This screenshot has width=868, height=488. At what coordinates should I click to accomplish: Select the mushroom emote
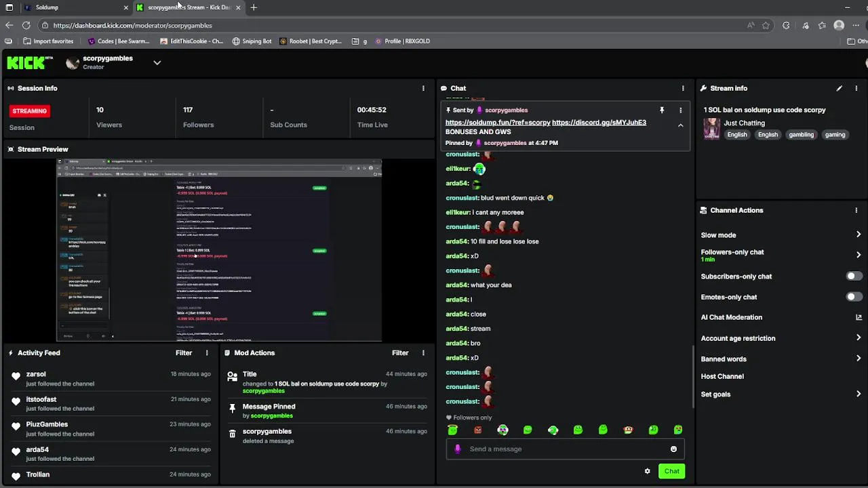tap(628, 430)
